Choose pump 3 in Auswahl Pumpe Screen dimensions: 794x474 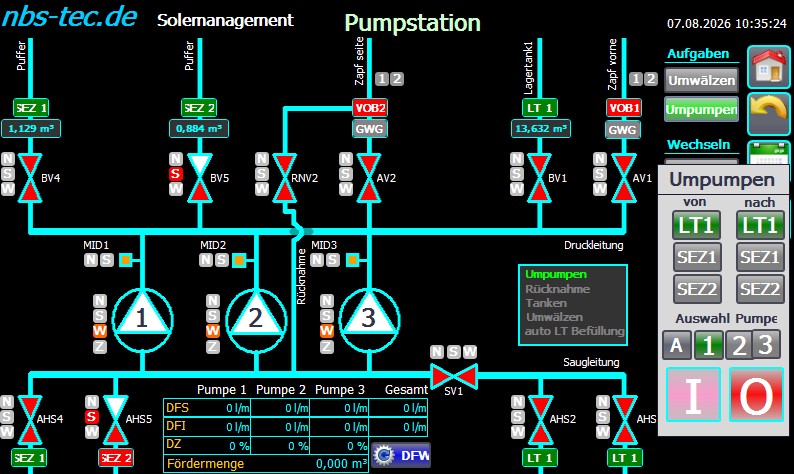[766, 344]
